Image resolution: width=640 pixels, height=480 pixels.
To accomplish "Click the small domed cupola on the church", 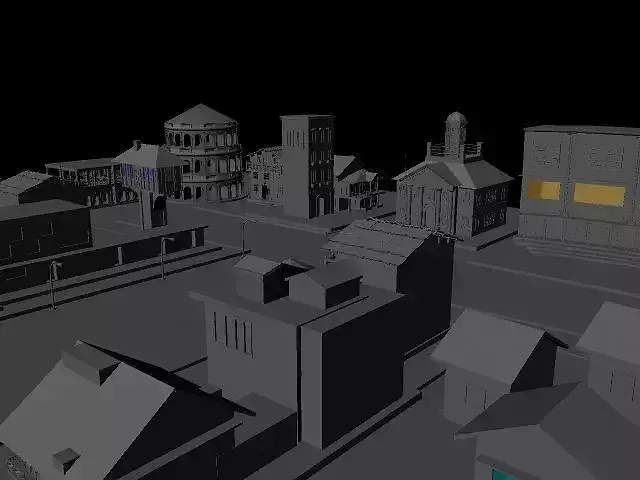I will coord(456,133).
